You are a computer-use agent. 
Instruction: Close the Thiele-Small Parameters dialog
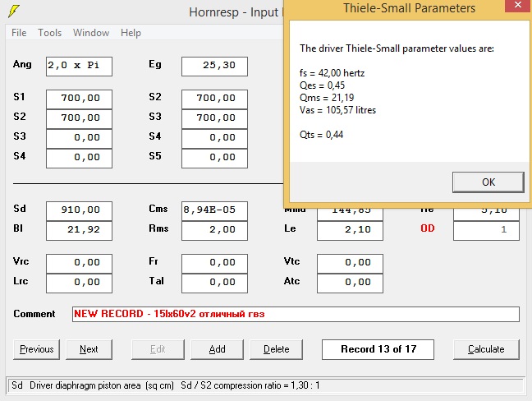(518, 6)
